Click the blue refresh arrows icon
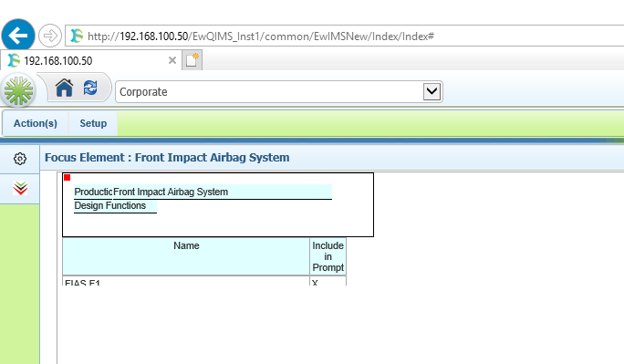624x364 pixels. (90, 87)
